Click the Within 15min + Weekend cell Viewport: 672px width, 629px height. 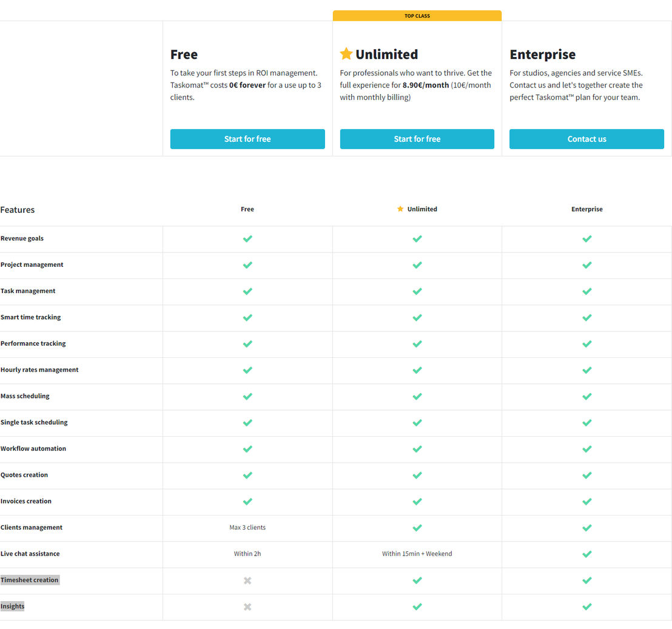point(417,554)
